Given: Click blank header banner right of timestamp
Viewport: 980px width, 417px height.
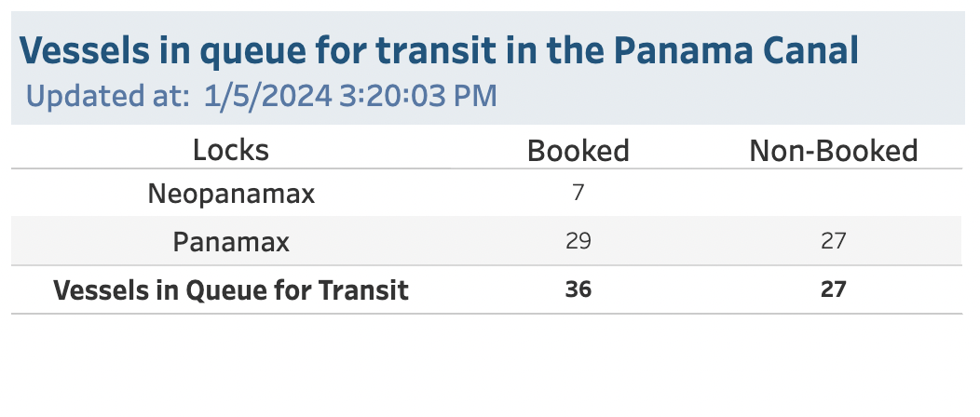Looking at the screenshot, I should (736, 98).
